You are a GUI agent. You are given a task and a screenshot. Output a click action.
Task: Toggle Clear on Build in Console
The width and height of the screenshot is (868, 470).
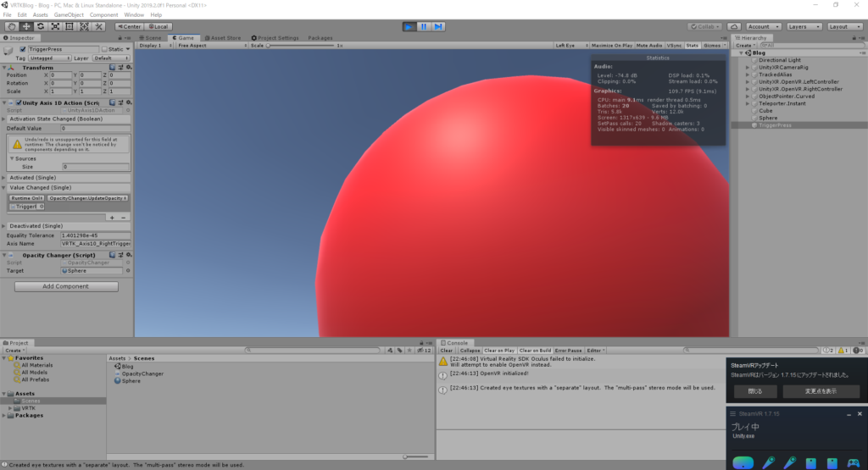point(535,351)
